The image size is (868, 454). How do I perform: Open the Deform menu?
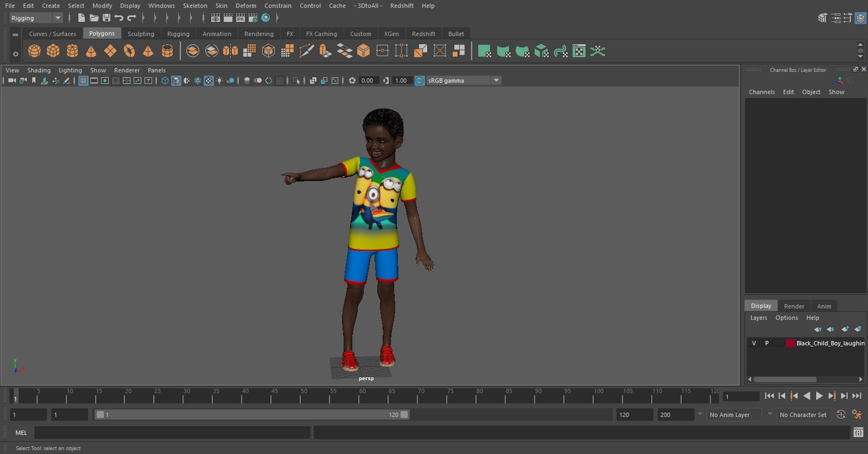pos(245,5)
